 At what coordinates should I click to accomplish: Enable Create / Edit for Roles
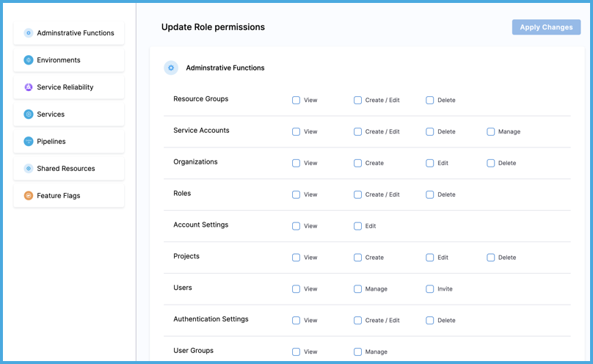(358, 194)
